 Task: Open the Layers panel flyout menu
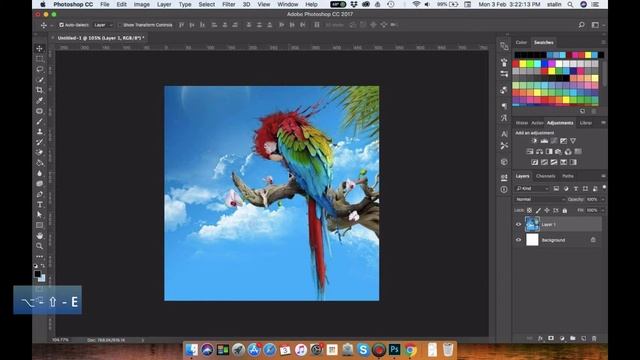[603, 176]
